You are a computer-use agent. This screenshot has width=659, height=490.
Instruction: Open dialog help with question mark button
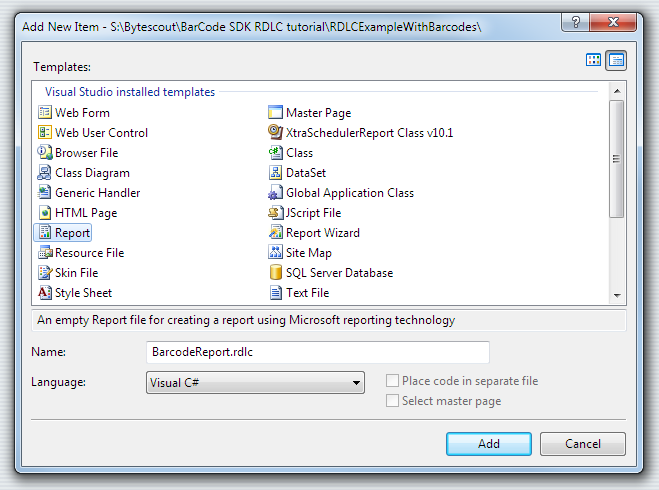(x=575, y=21)
